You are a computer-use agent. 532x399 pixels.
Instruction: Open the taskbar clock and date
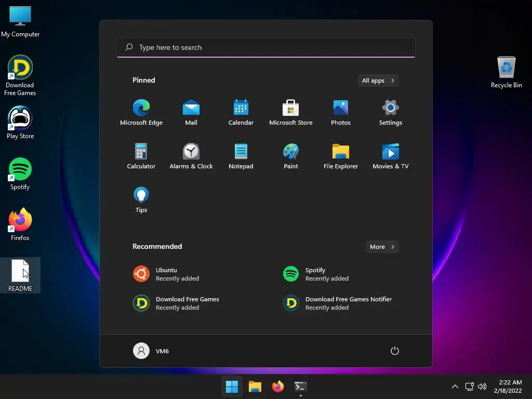(508, 387)
